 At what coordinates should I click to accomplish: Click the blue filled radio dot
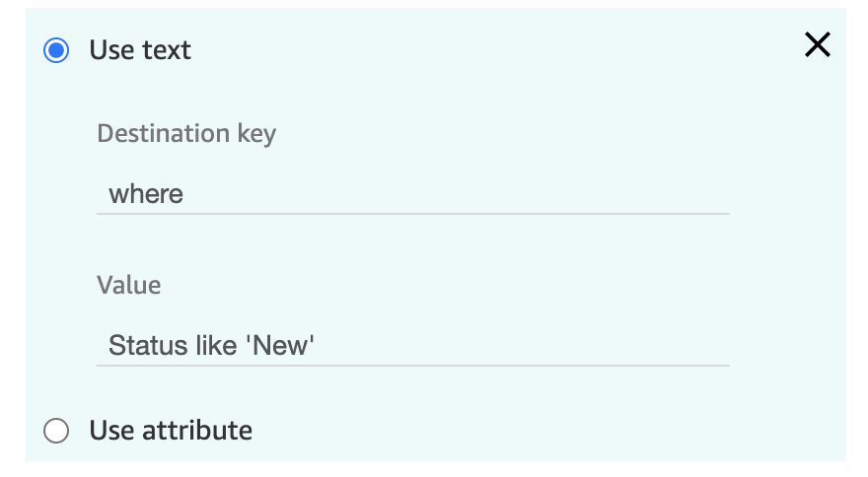[56, 50]
